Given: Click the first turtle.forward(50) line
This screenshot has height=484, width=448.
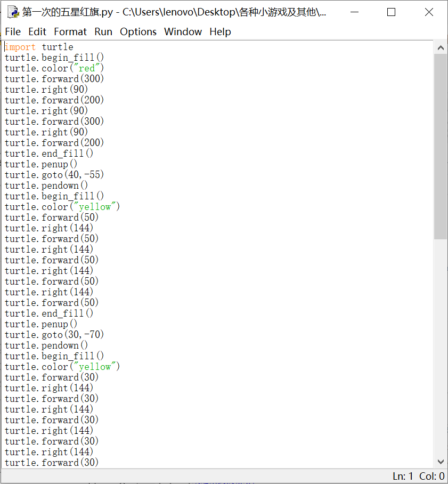Looking at the screenshot, I should (52, 217).
